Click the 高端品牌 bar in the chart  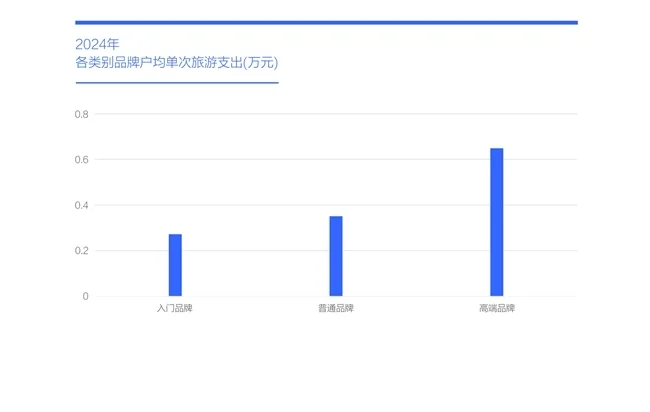coord(497,222)
